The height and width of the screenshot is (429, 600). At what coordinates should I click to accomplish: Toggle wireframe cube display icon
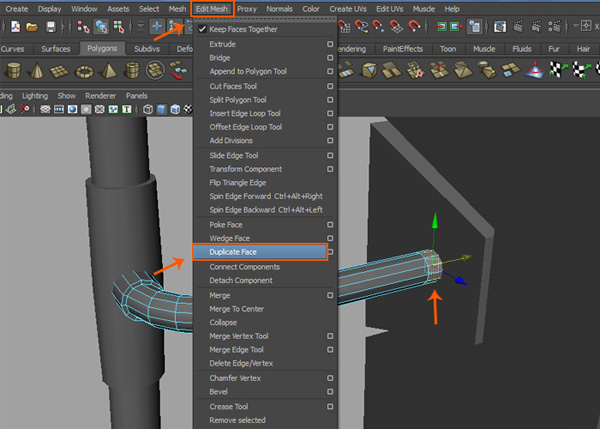click(148, 110)
